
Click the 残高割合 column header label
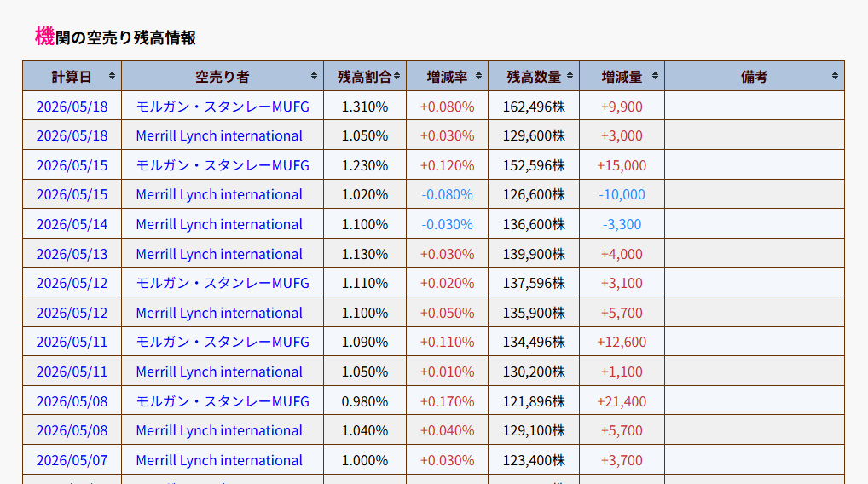[x=365, y=77]
